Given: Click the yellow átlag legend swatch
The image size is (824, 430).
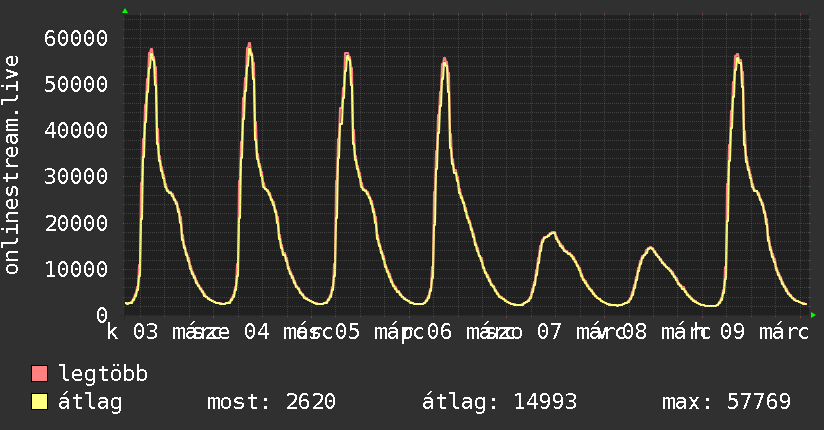Looking at the screenshot, I should click(39, 402).
